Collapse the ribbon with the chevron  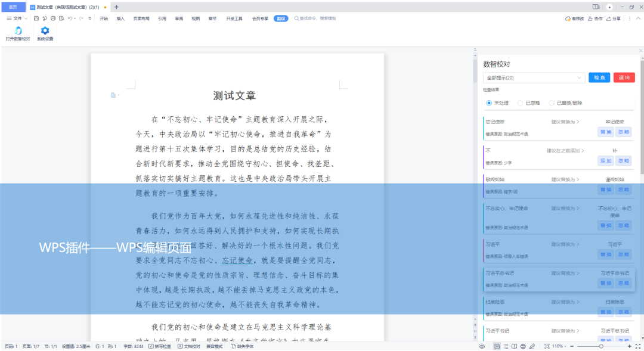click(x=638, y=18)
